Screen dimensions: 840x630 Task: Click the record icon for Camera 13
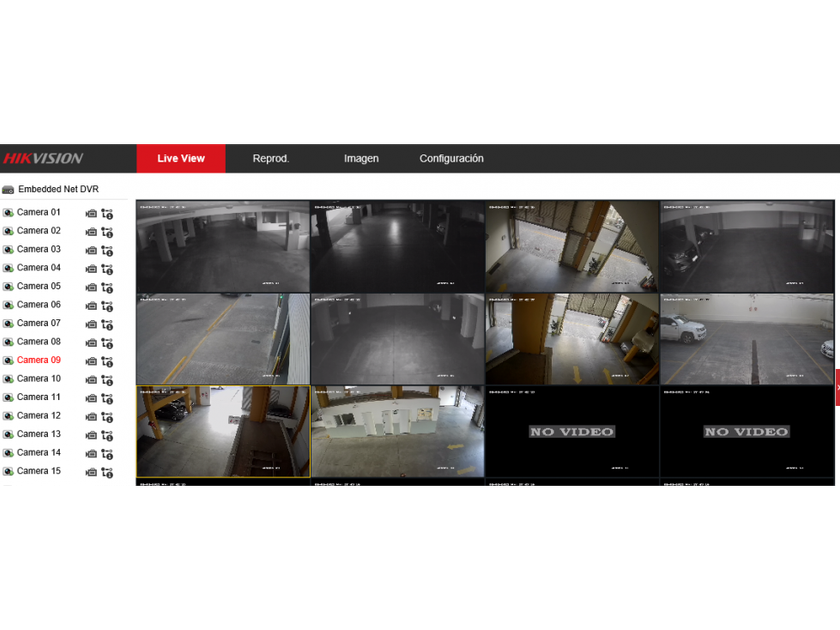tap(91, 435)
